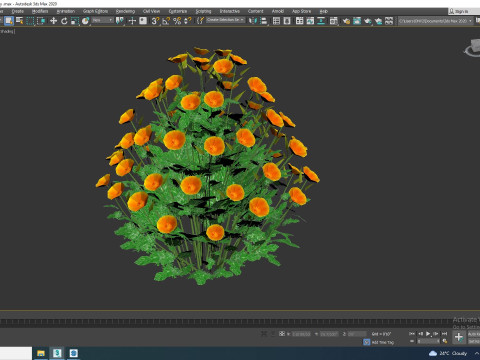Click the Set Key mode button

click(474, 341)
